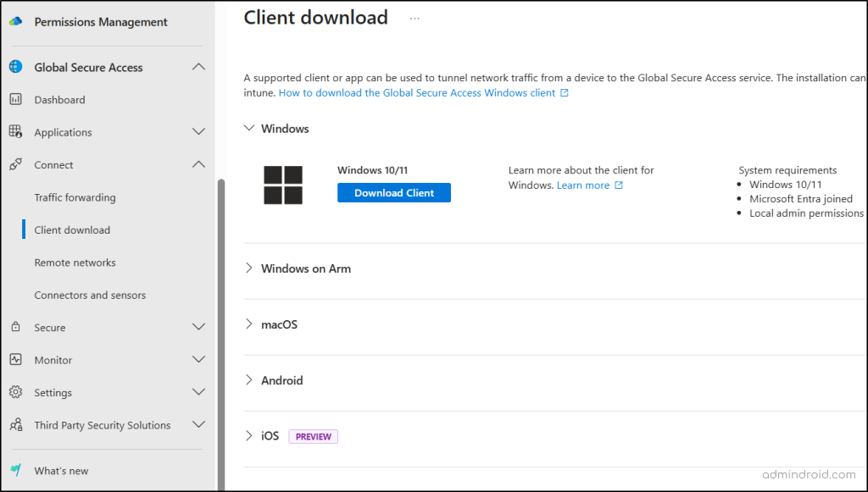Click the Global Secure Access globe icon
Viewport: 868px width, 492px height.
pos(15,68)
